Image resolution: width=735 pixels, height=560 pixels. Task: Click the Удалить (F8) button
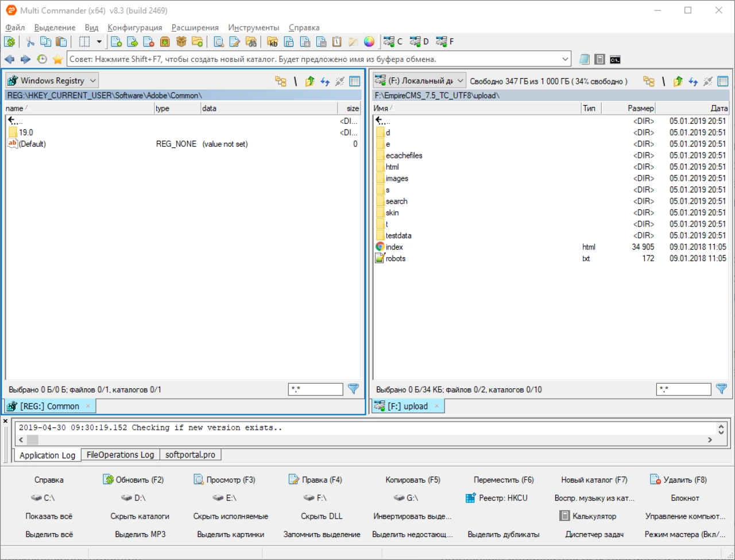[678, 480]
